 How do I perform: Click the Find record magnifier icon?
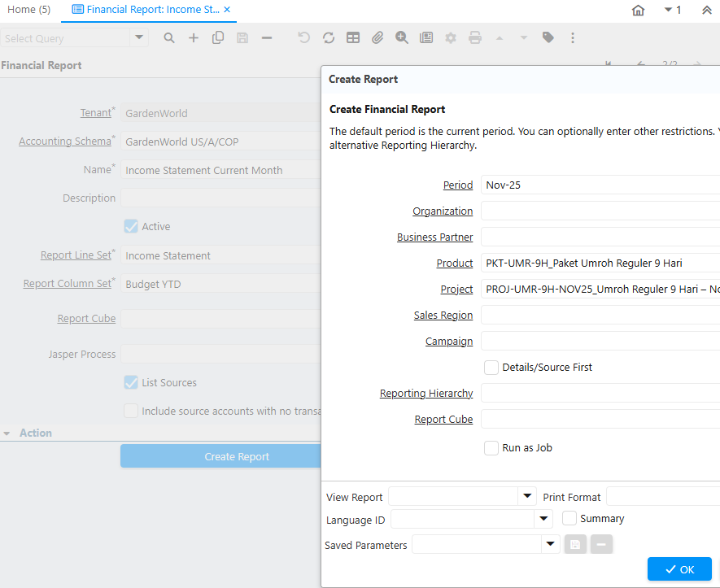point(169,38)
